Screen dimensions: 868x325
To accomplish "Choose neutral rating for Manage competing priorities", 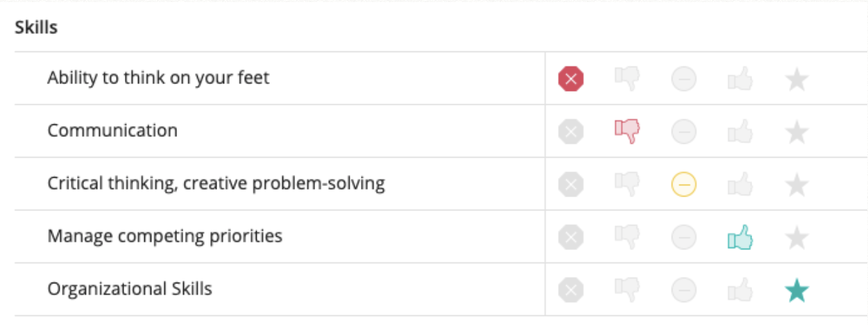I will point(683,237).
